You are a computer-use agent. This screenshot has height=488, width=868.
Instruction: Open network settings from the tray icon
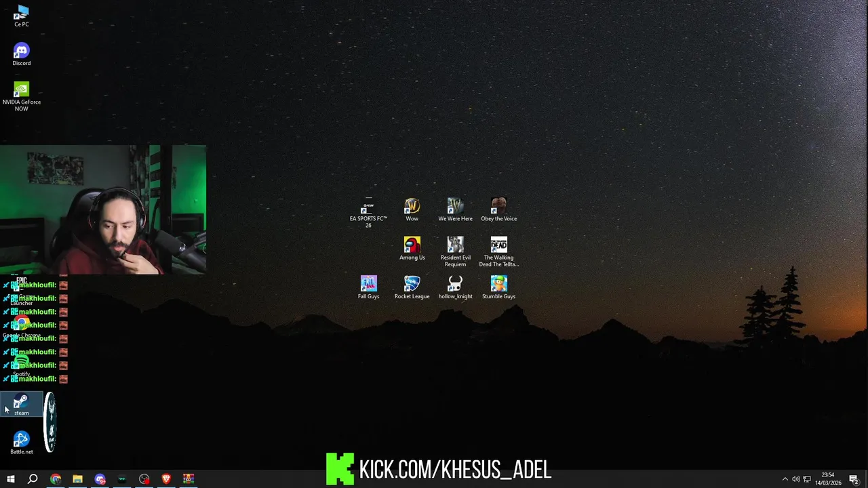click(x=807, y=479)
